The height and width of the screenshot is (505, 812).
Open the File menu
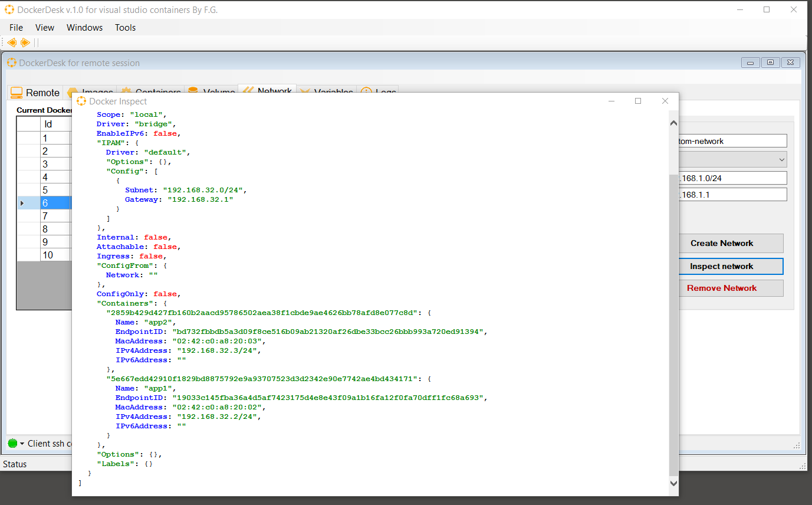(x=15, y=27)
